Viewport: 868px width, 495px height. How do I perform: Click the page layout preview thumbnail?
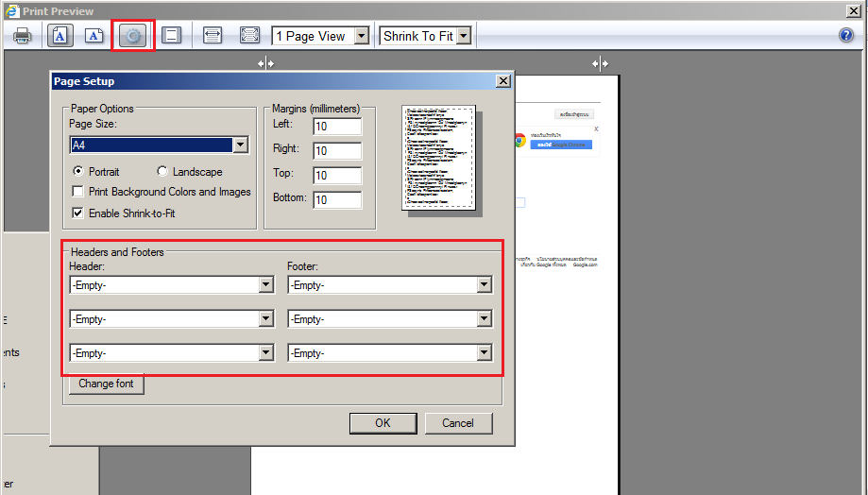(439, 158)
